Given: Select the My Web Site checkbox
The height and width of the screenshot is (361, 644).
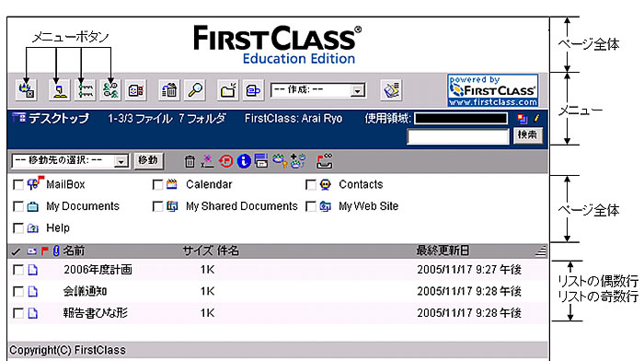Looking at the screenshot, I should [x=311, y=206].
